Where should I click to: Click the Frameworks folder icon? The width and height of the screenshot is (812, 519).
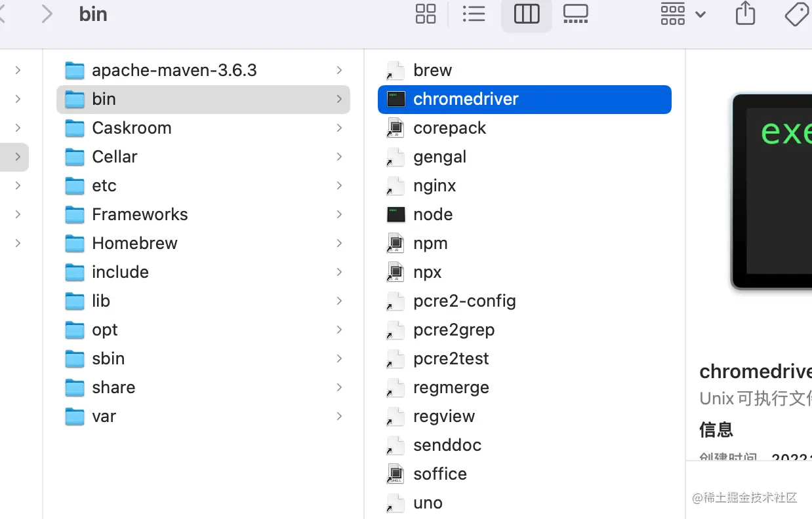pyautogui.click(x=75, y=214)
